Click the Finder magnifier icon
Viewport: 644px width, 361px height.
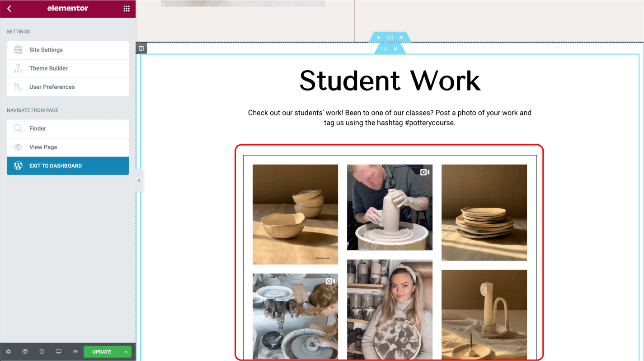(18, 128)
